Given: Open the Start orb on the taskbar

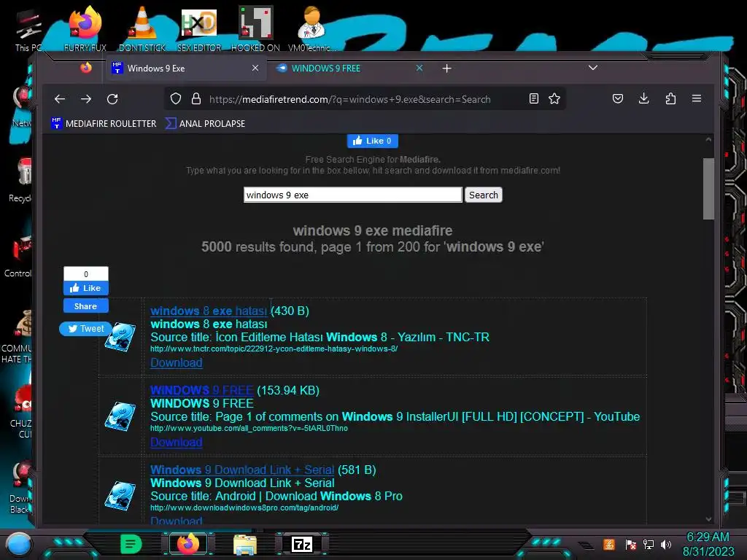Looking at the screenshot, I should 18,544.
